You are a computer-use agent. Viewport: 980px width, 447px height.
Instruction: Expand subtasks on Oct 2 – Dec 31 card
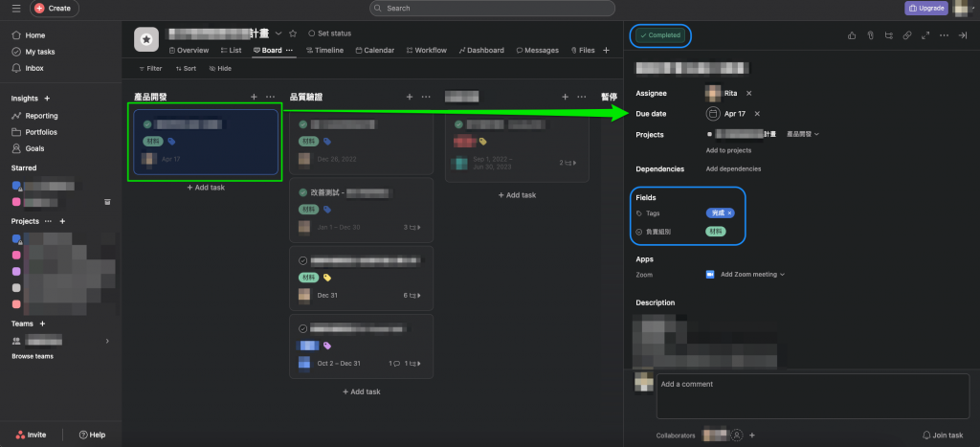[x=413, y=363]
